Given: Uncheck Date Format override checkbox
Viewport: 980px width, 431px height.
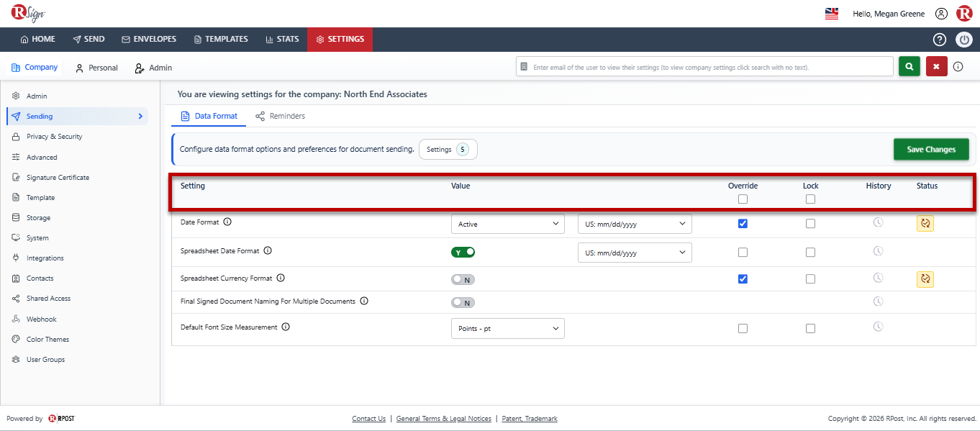Looking at the screenshot, I should tap(743, 224).
